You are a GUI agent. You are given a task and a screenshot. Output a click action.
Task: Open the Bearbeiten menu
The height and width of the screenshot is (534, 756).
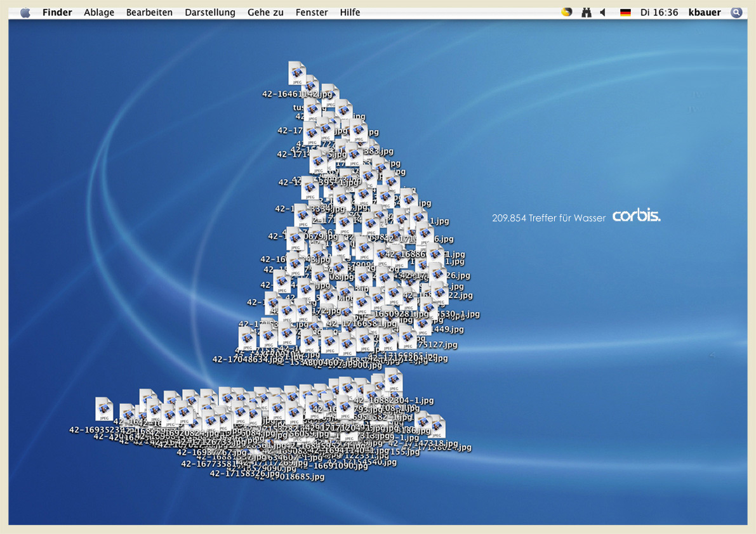149,13
